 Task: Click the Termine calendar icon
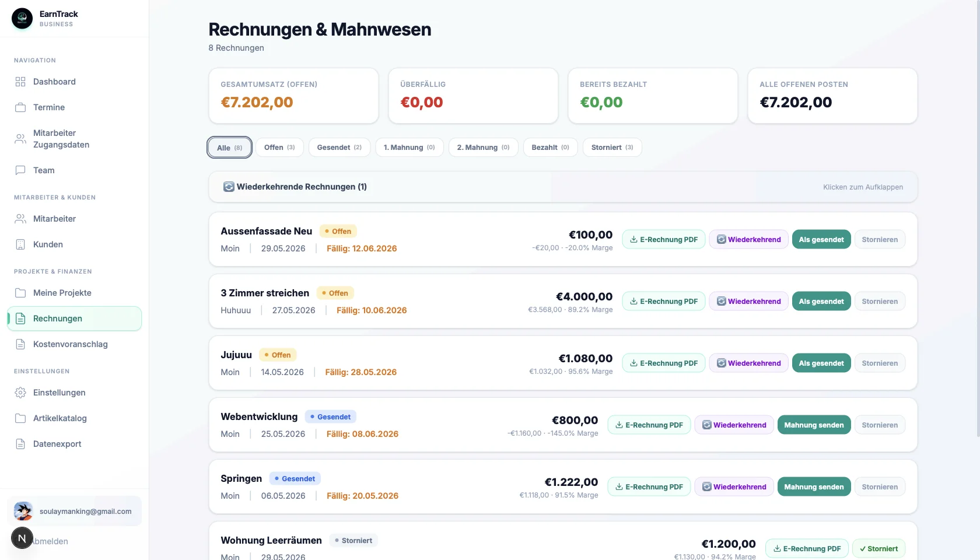(x=20, y=107)
